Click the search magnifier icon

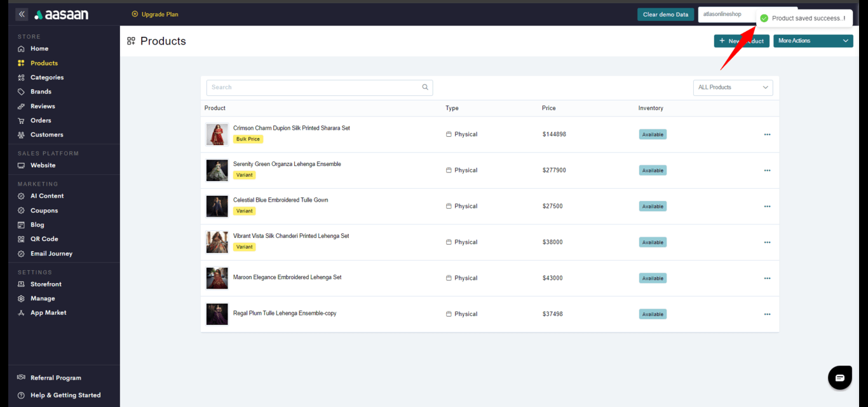(x=425, y=88)
